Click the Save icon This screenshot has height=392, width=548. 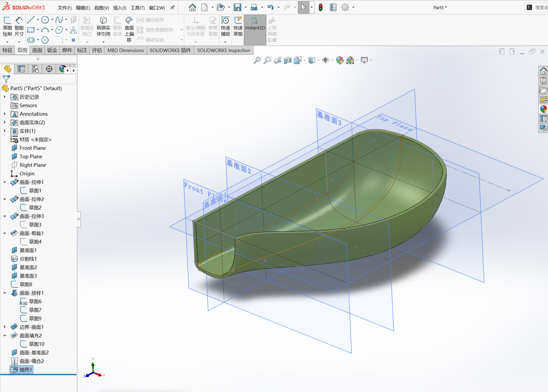coord(237,7)
